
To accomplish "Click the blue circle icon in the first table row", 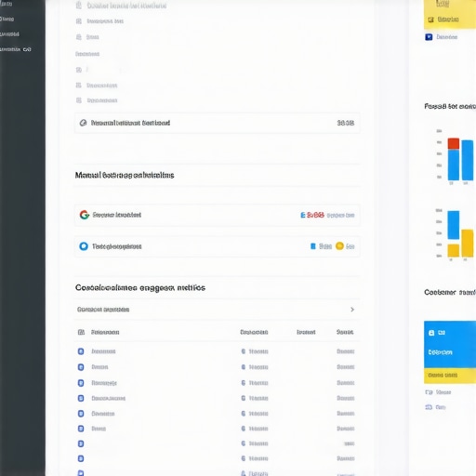I will [81, 351].
